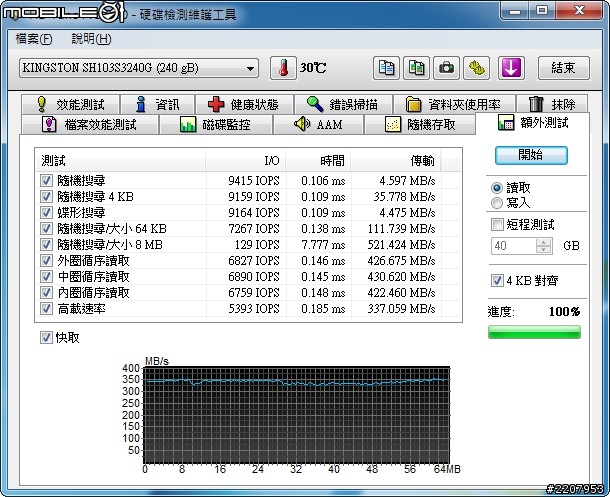Uncheck the 中圈循序讀取 checkbox

(x=46, y=276)
